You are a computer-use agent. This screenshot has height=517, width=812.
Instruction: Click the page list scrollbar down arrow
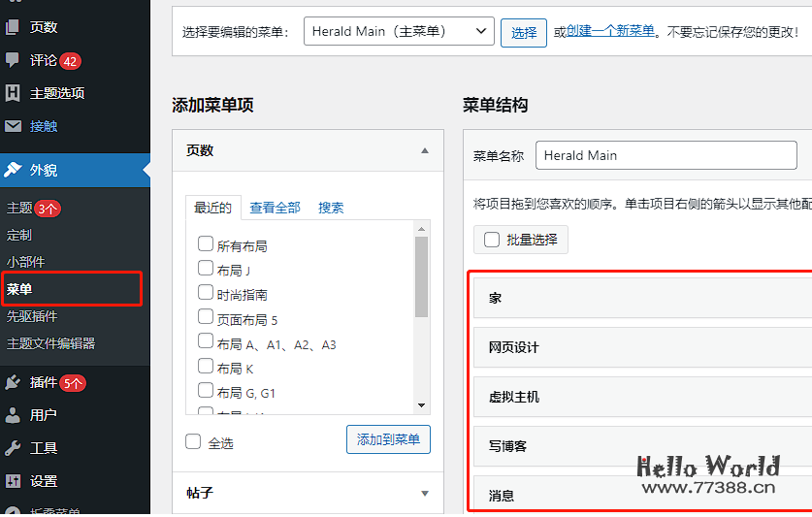[x=422, y=405]
